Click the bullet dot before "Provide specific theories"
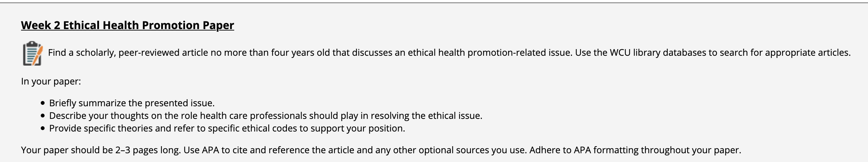The width and height of the screenshot is (868, 162). (43, 128)
